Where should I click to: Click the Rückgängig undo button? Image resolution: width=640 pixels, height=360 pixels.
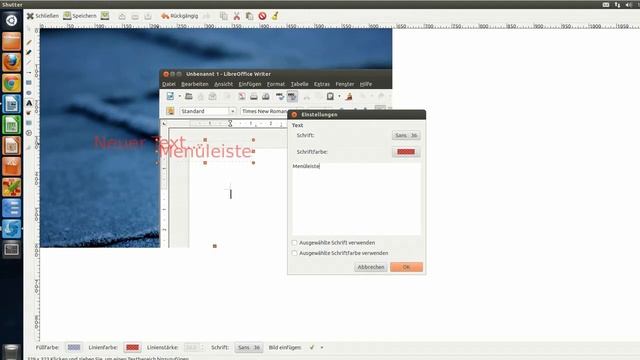point(180,16)
